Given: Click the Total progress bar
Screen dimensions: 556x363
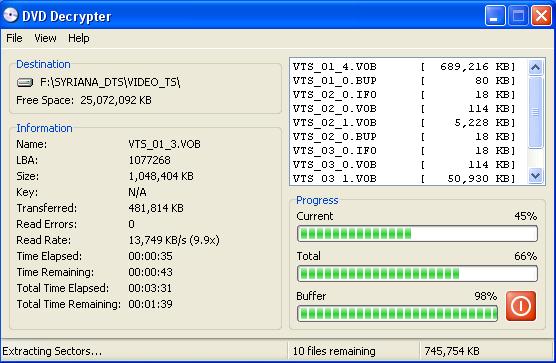Looking at the screenshot, I should point(417,274).
